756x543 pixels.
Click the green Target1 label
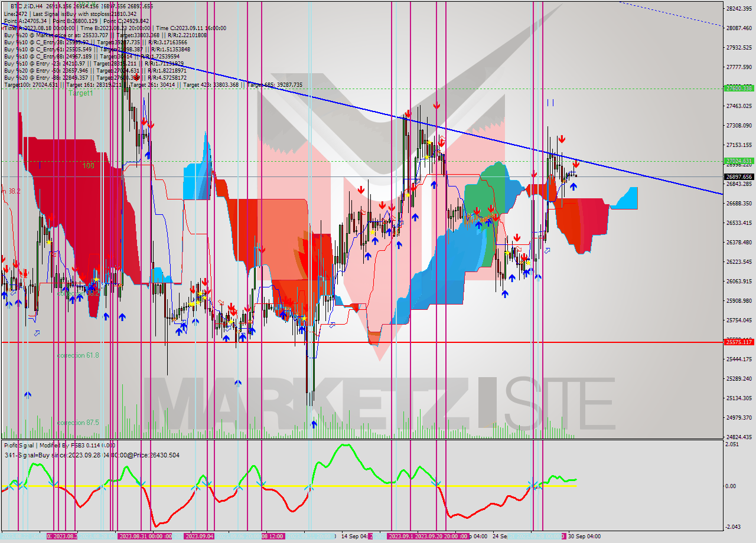80,93
